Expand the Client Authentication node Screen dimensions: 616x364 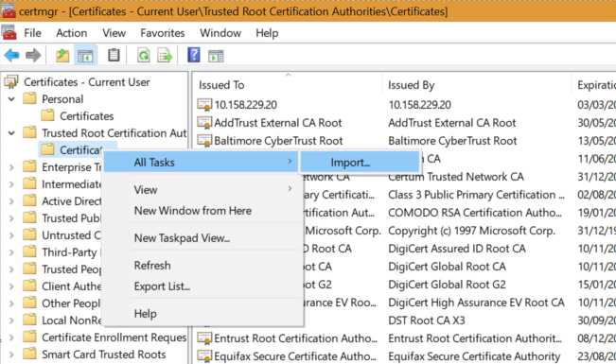tap(11, 286)
